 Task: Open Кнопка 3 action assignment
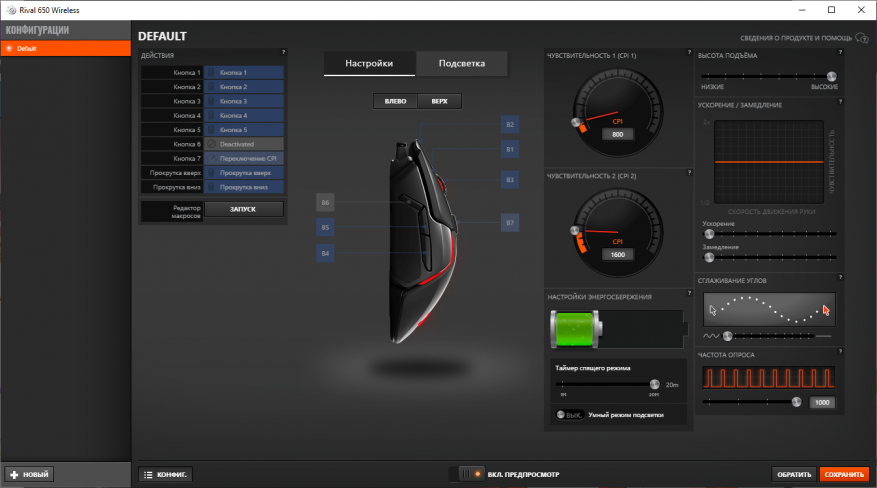click(x=244, y=101)
